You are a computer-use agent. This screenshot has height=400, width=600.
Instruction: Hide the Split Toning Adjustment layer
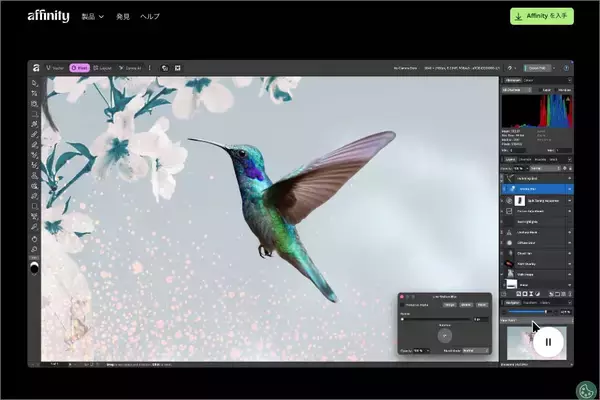(x=569, y=201)
